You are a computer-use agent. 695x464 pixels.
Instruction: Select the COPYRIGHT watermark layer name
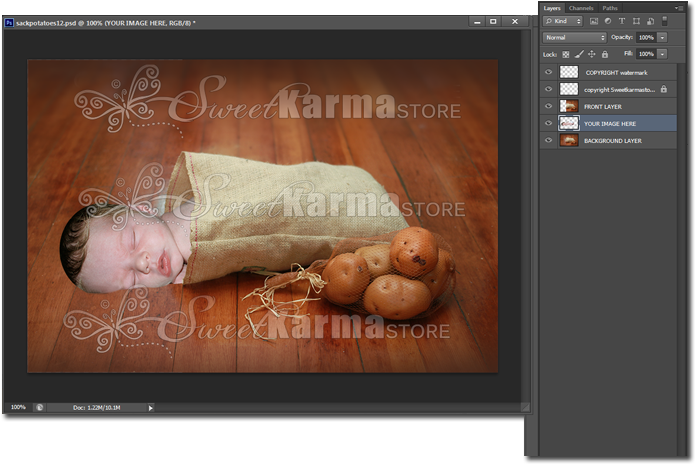pos(616,73)
